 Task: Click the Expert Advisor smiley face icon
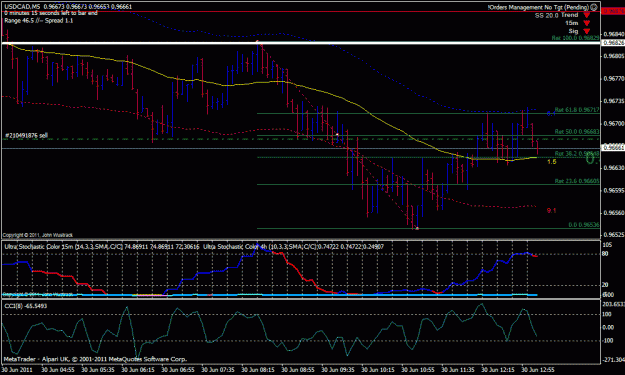pyautogui.click(x=594, y=7)
